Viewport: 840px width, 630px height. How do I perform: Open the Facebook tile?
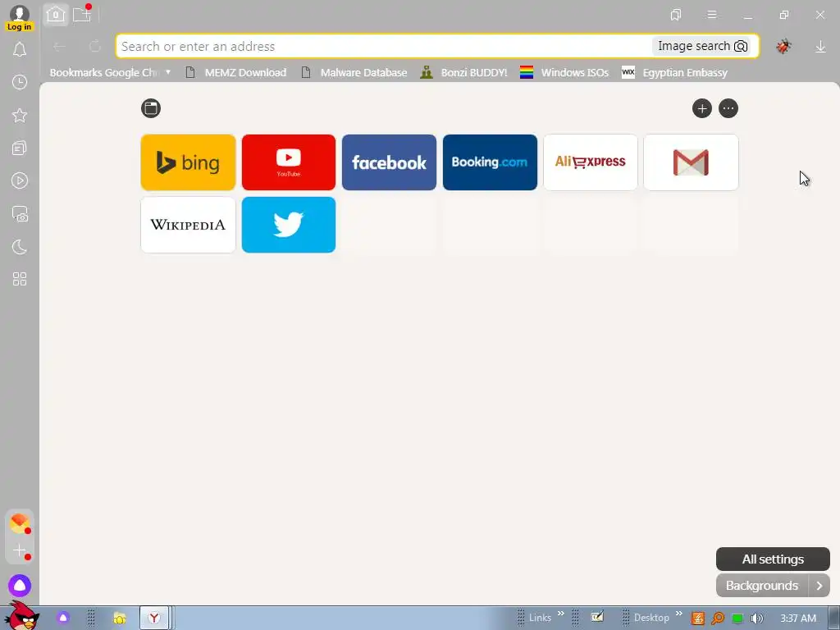[389, 162]
